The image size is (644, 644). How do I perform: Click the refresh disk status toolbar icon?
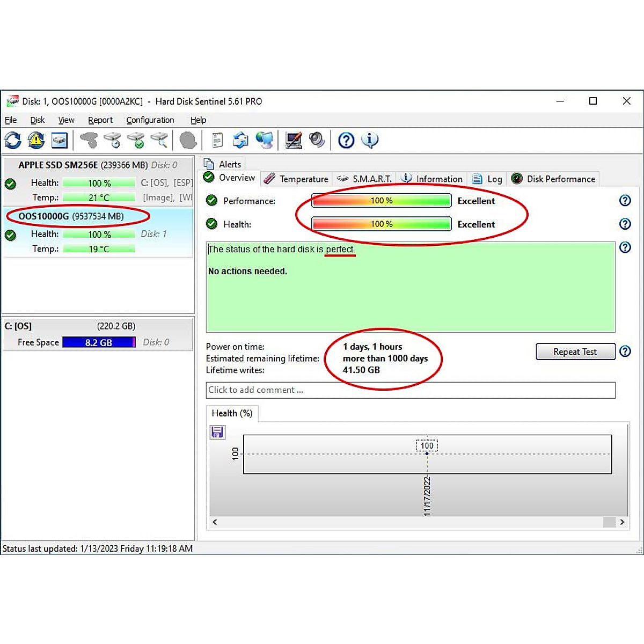coord(13,141)
